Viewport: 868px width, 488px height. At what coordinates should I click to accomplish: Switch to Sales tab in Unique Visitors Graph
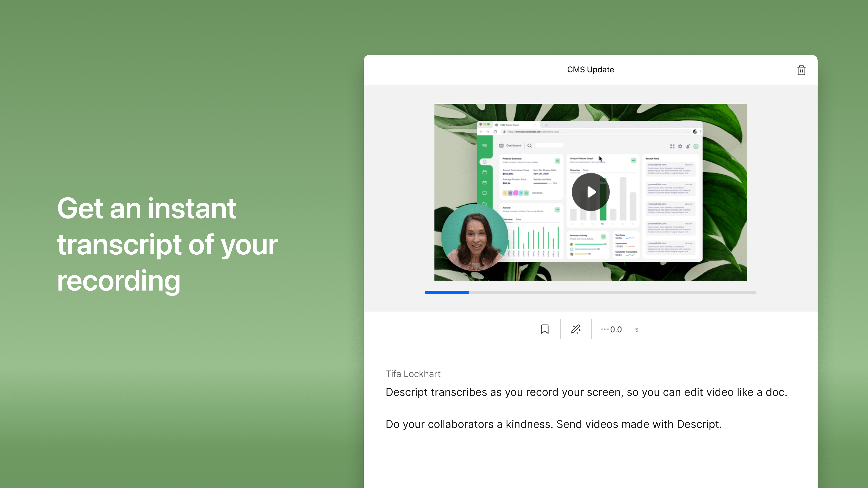point(586,170)
